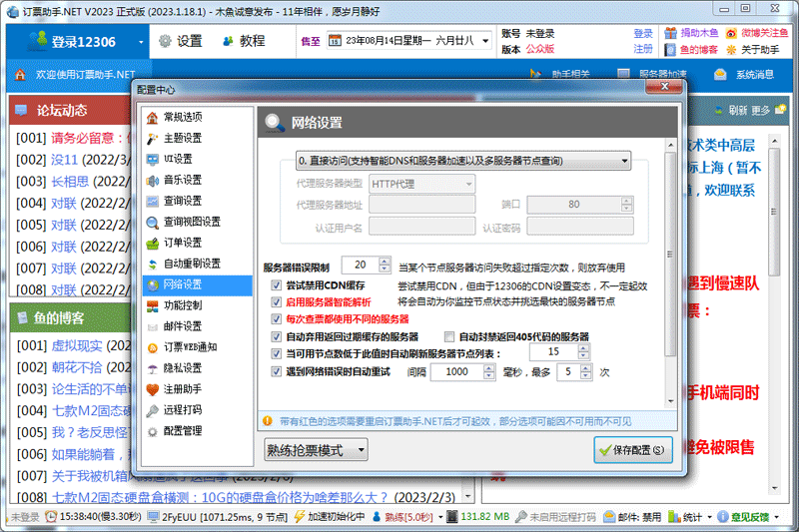Image resolution: width=799 pixels, height=532 pixels.
Task: Select the 远程打码 key icon
Action: [153, 410]
